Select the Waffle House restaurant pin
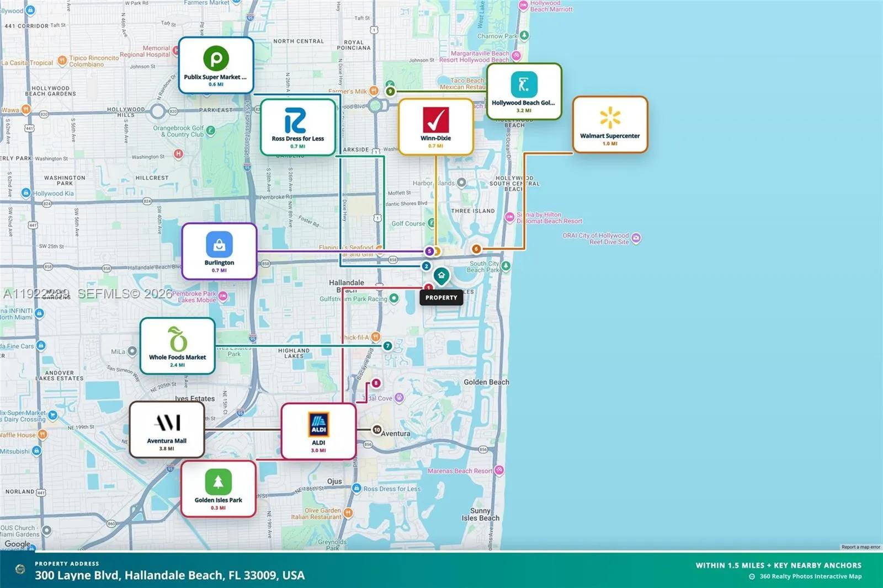883x588 pixels. click(42, 434)
